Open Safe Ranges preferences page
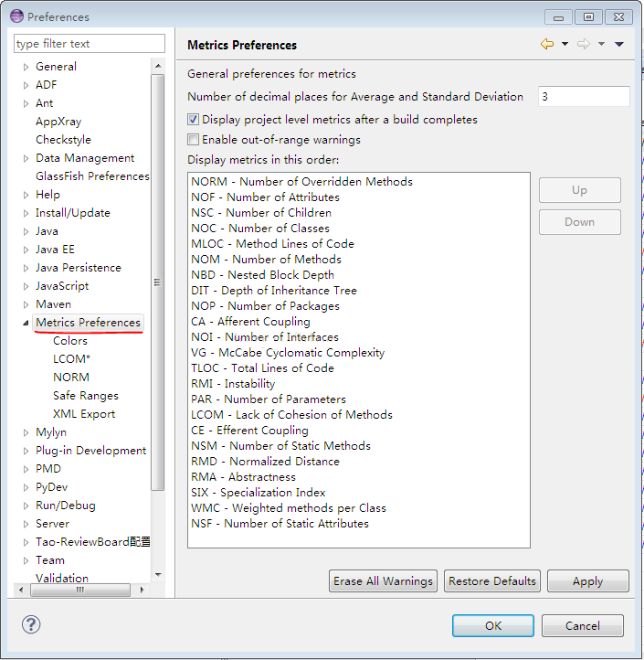 (85, 396)
